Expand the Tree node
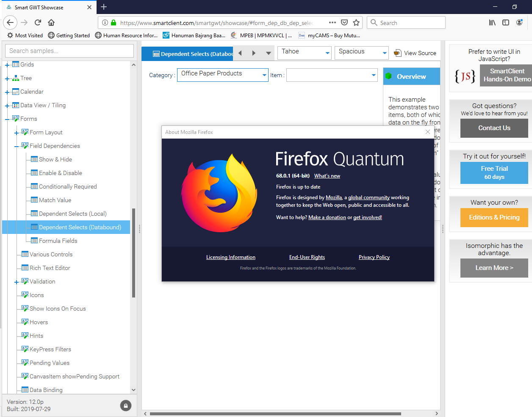 point(7,78)
